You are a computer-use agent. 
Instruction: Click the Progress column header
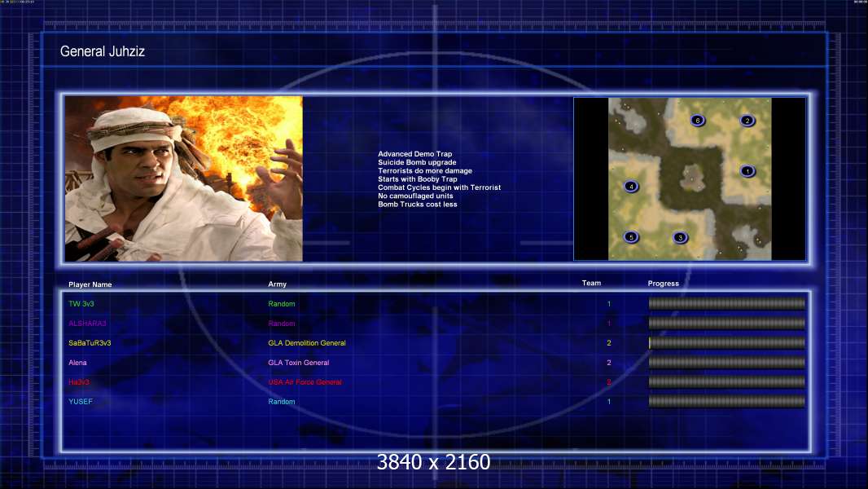pos(663,284)
